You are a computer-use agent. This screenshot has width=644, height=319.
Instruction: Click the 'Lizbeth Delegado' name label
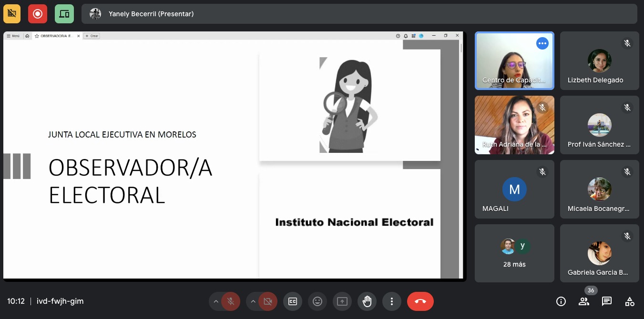[595, 80]
